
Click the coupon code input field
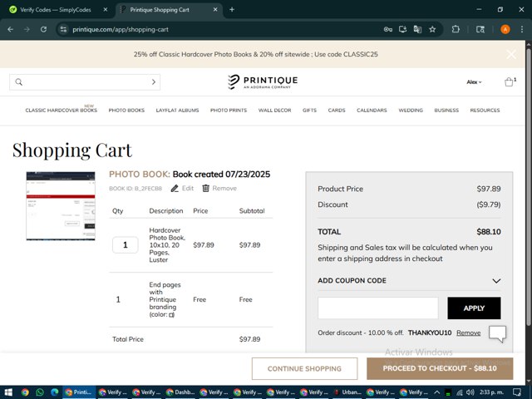(378, 308)
